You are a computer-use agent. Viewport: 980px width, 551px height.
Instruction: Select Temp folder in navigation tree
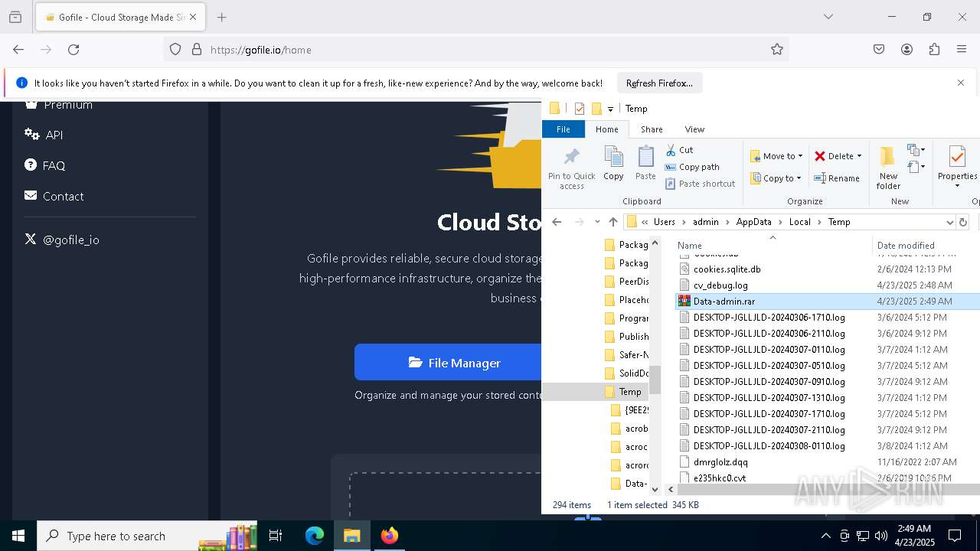(x=629, y=392)
